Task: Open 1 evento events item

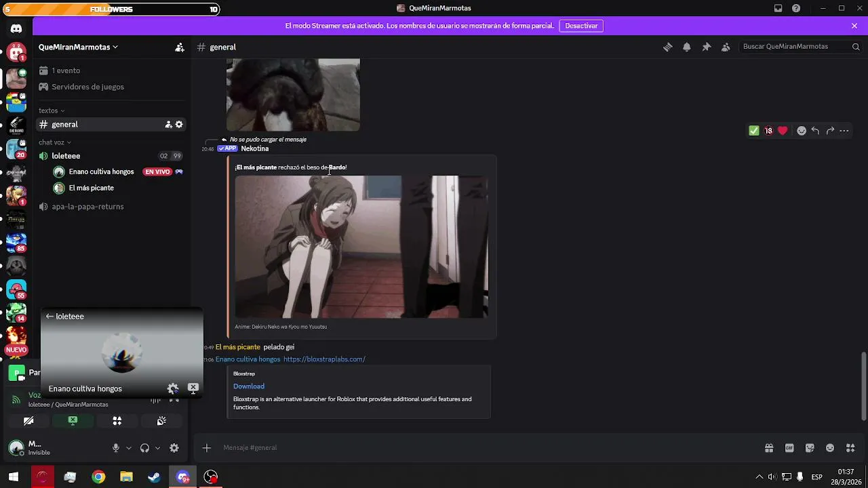Action: [66, 70]
